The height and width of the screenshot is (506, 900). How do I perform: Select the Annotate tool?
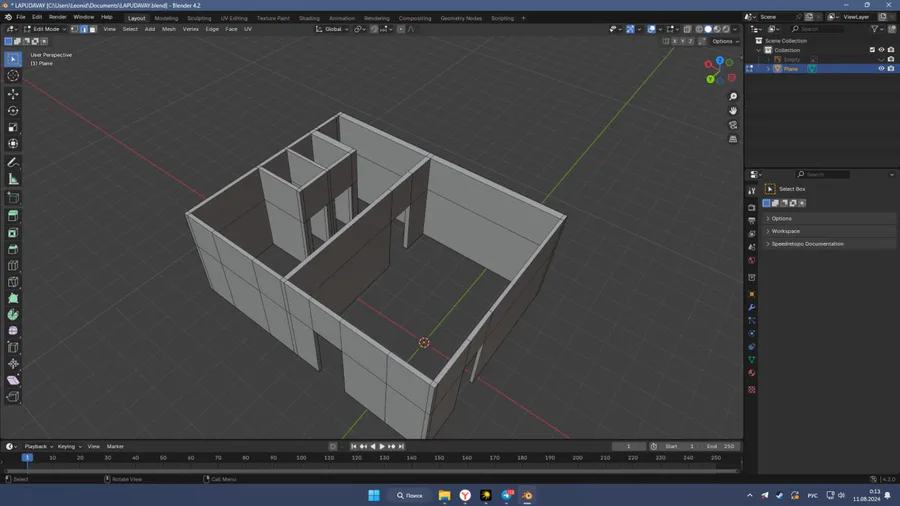[x=13, y=163]
